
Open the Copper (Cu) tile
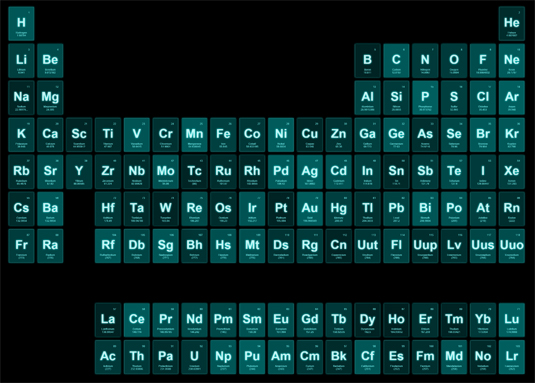[310, 135]
